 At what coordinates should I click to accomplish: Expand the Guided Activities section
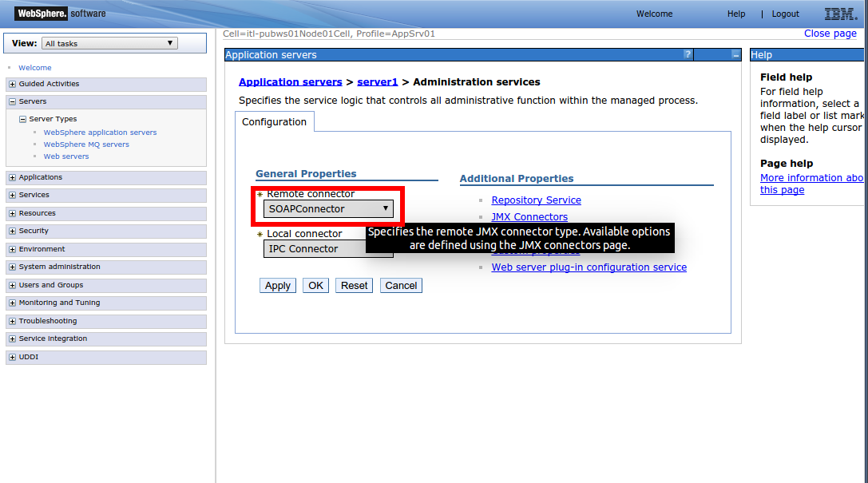(12, 84)
